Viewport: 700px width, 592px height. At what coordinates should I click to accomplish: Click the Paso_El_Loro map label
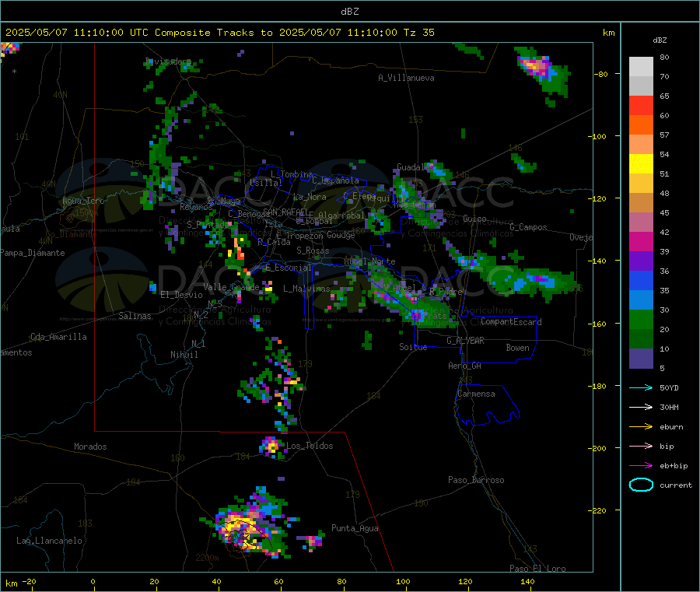coord(537,569)
